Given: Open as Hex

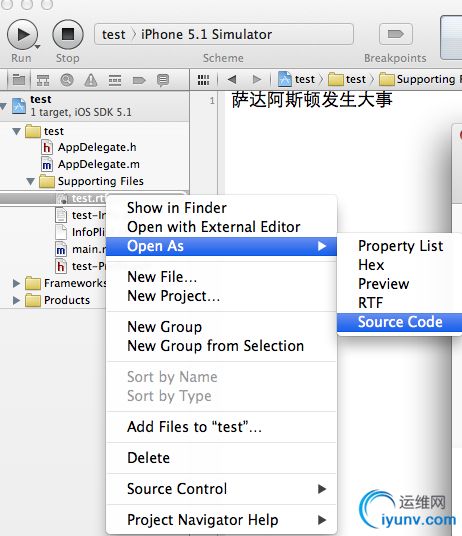Looking at the screenshot, I should pos(400,265).
